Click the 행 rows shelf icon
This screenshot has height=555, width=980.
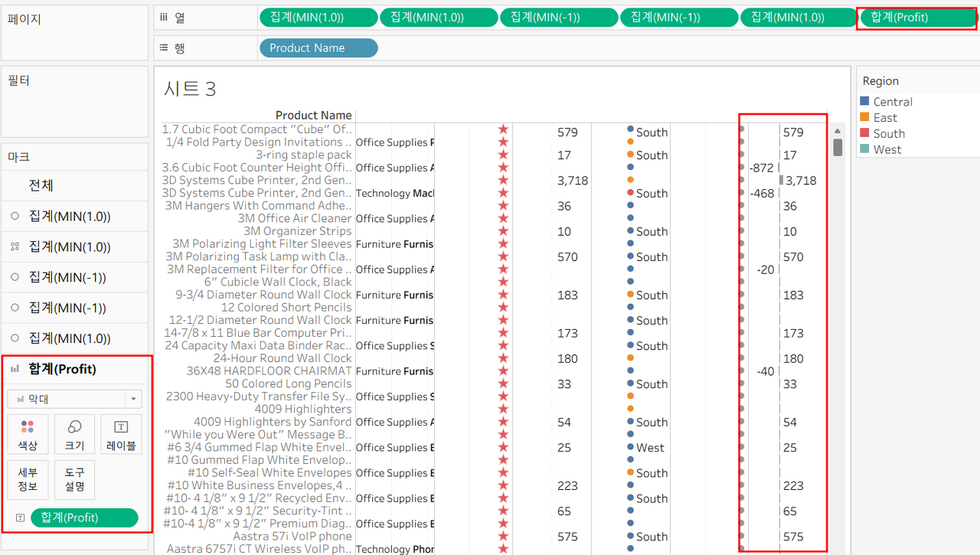pos(165,47)
